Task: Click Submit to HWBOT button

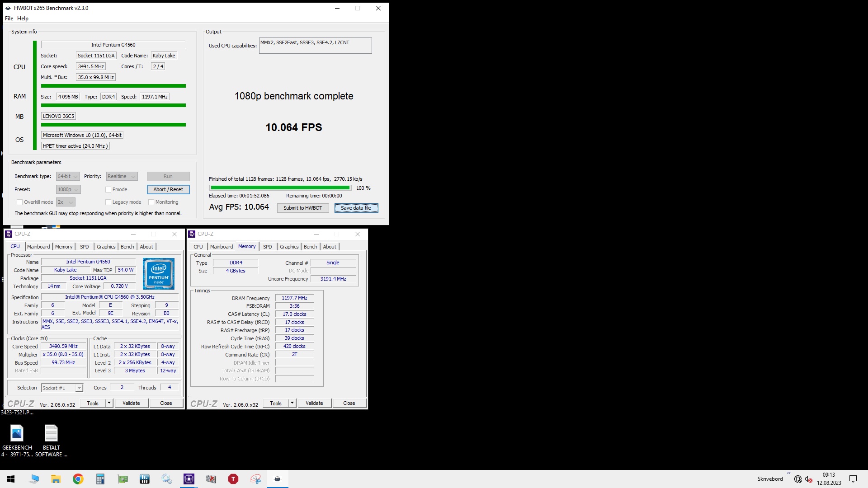Action: coord(303,208)
